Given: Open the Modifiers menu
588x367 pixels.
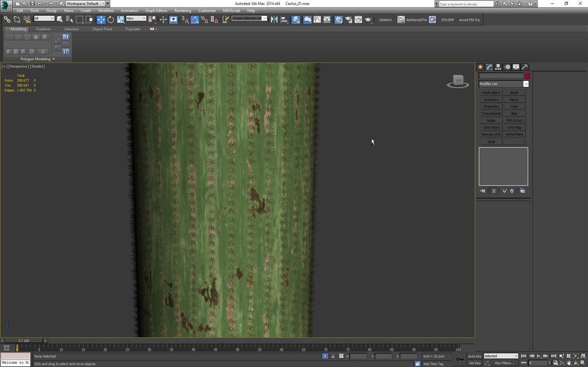Looking at the screenshot, I should pyautogui.click(x=106, y=11).
